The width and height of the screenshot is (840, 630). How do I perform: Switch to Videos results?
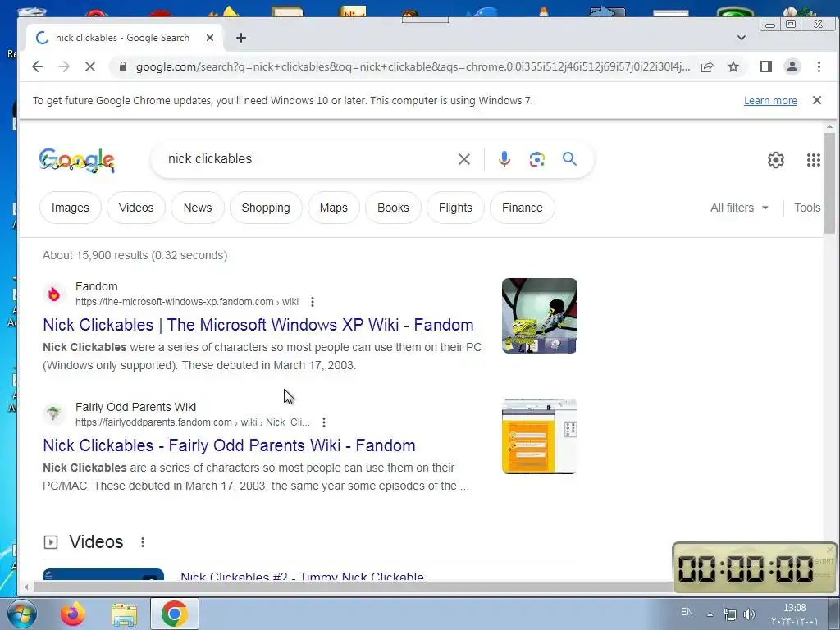coord(136,208)
